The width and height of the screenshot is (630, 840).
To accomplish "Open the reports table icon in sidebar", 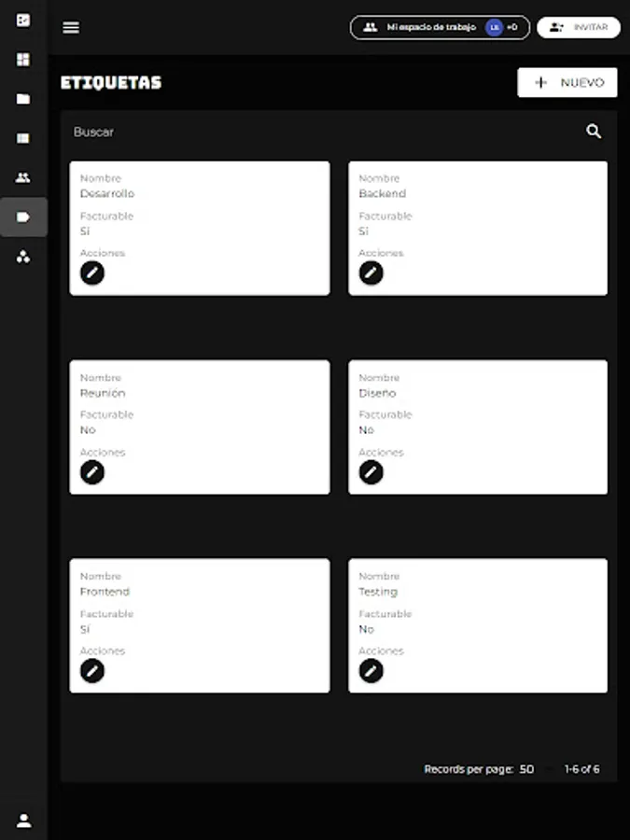I will point(23,139).
